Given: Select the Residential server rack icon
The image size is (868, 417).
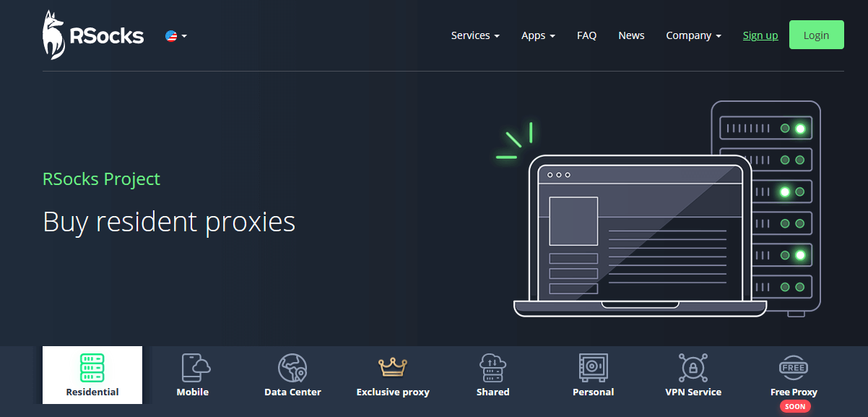Looking at the screenshot, I should (x=92, y=368).
